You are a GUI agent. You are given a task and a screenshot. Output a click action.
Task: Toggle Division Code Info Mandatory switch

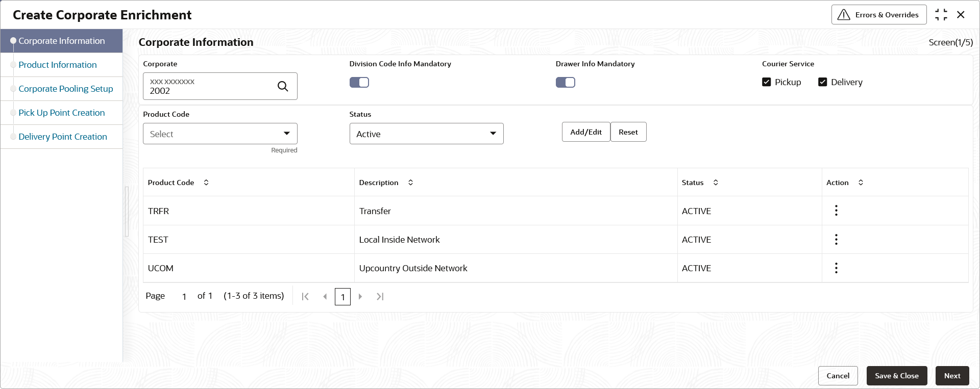click(359, 83)
